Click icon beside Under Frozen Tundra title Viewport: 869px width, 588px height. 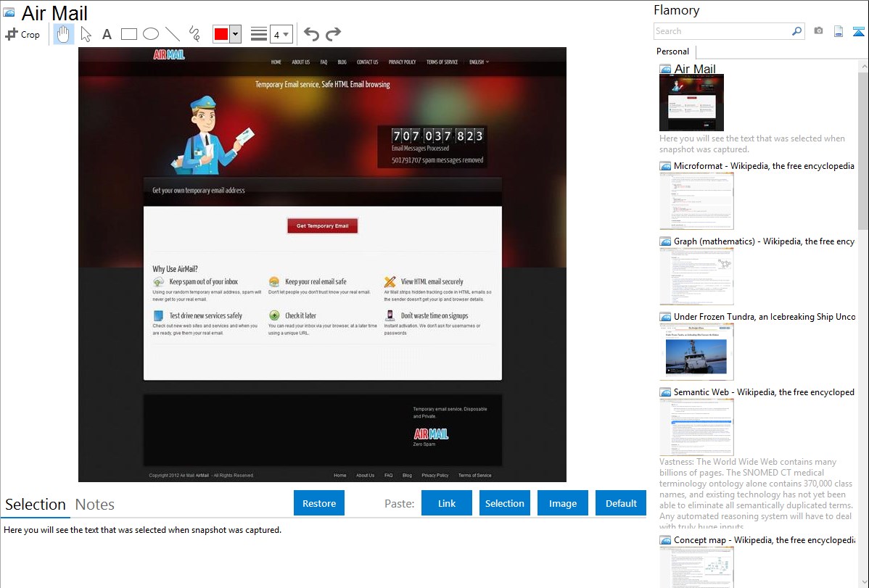click(666, 317)
